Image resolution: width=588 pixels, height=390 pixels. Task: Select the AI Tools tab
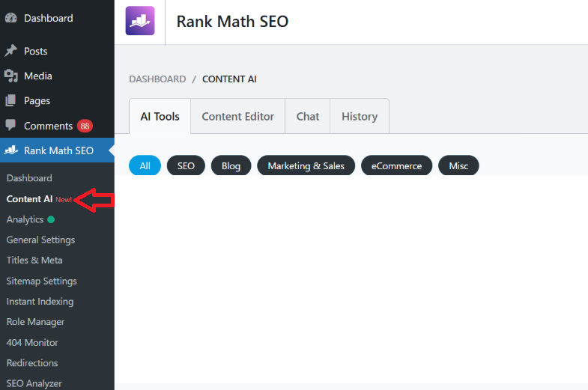160,117
